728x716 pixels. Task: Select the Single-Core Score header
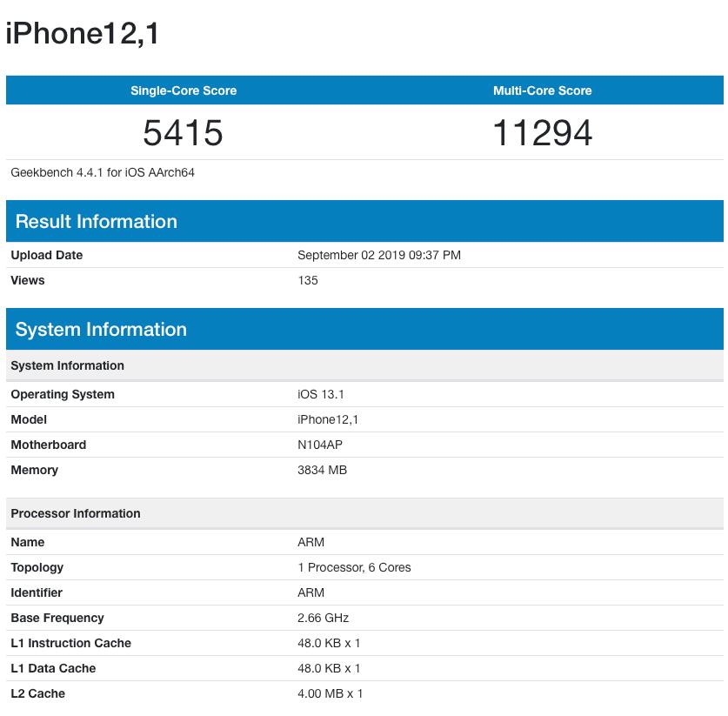tap(183, 90)
